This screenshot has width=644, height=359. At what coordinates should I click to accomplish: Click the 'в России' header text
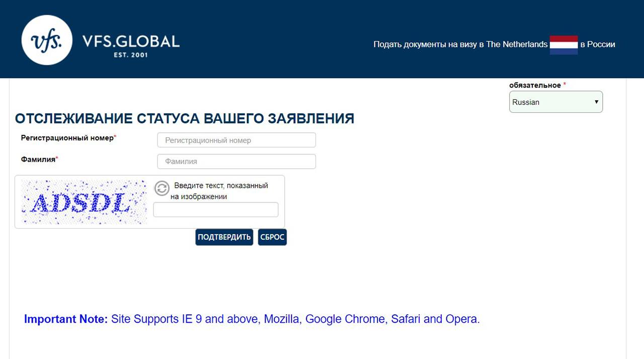click(597, 44)
